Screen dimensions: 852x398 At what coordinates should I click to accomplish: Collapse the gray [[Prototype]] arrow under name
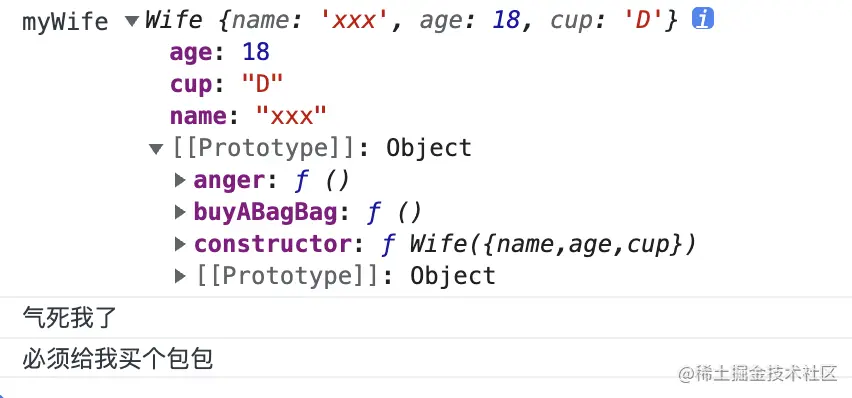[x=156, y=148]
